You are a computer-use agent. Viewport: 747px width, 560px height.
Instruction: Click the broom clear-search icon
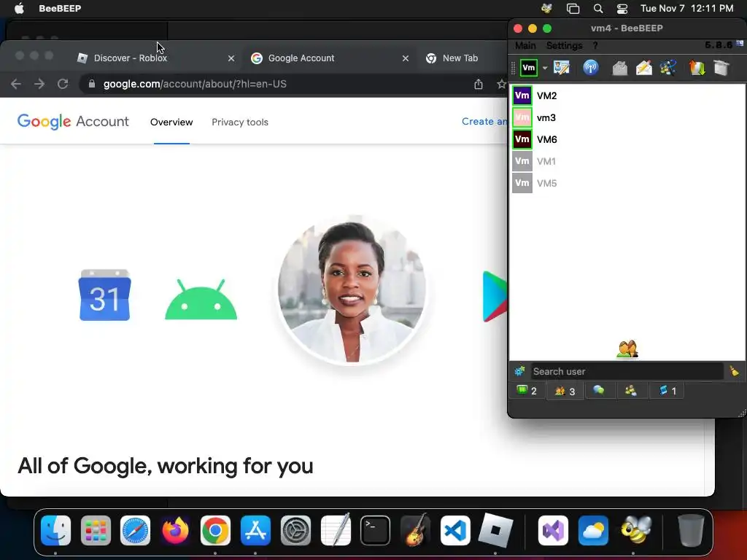coord(734,371)
